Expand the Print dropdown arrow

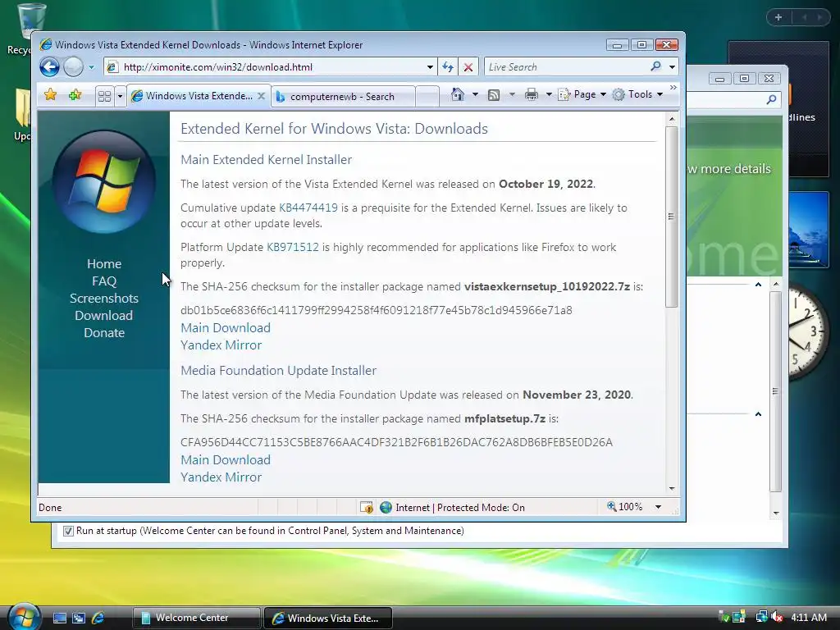(549, 94)
